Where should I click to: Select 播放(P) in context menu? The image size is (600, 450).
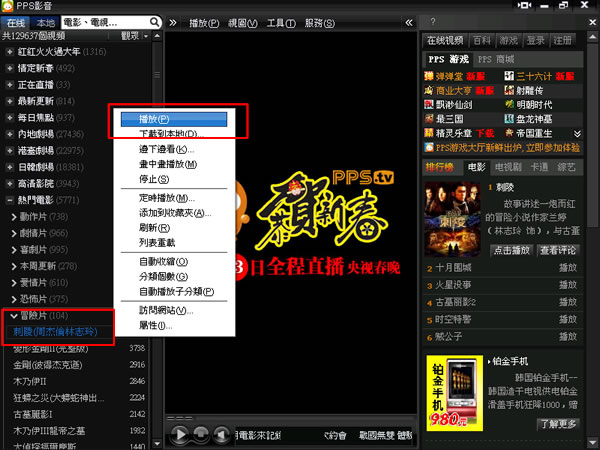[174, 119]
